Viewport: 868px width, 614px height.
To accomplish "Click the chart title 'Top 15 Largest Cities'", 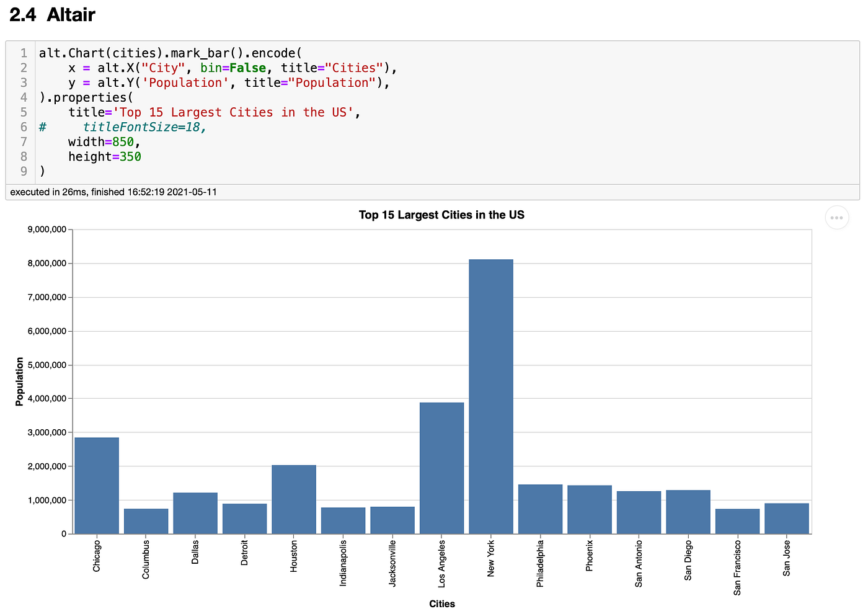I will (441, 215).
